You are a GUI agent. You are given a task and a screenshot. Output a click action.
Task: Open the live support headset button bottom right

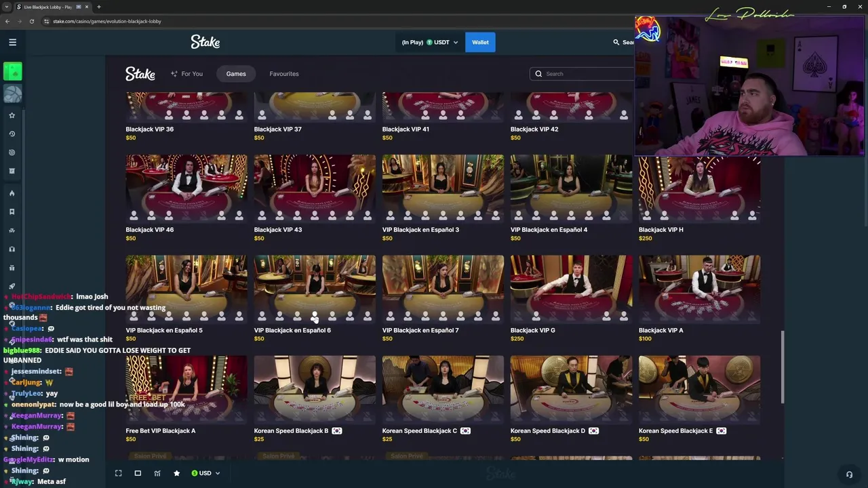tap(849, 474)
